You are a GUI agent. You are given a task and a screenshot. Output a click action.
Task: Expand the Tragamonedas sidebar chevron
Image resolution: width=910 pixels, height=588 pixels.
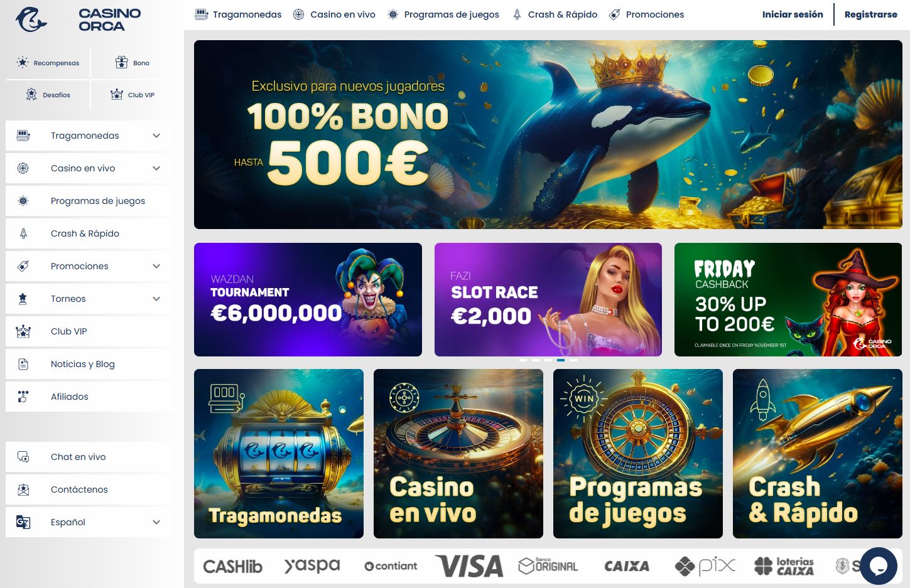[156, 136]
